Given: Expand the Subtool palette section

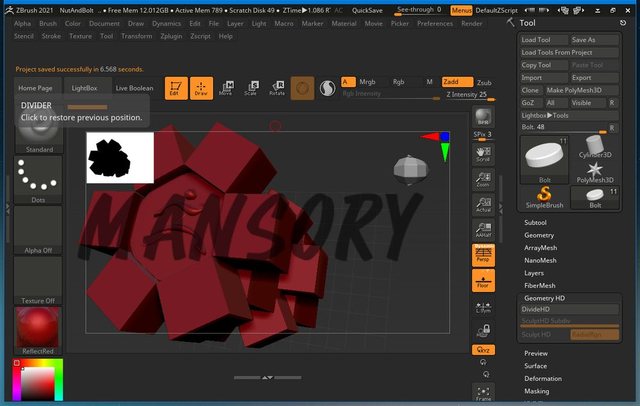Looking at the screenshot, I should pos(536,222).
